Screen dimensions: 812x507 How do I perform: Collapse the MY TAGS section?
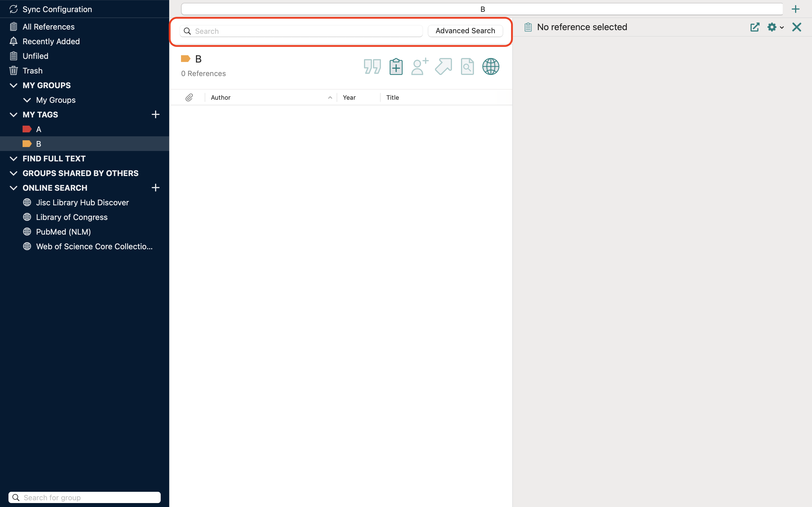click(14, 115)
